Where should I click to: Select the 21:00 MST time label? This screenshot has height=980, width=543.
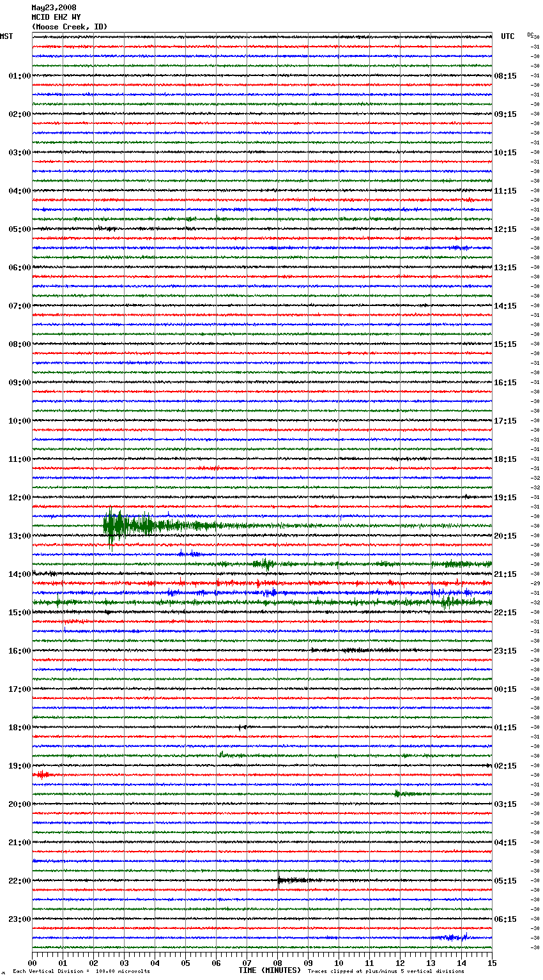(x=20, y=843)
